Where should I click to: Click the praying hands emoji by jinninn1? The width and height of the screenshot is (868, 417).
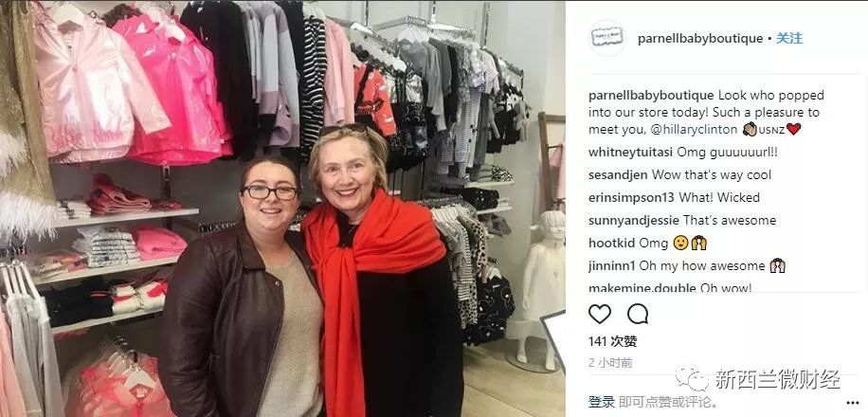[777, 265]
